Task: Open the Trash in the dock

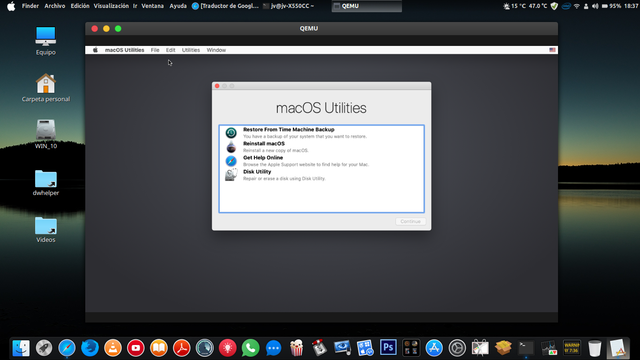Action: (x=595, y=348)
